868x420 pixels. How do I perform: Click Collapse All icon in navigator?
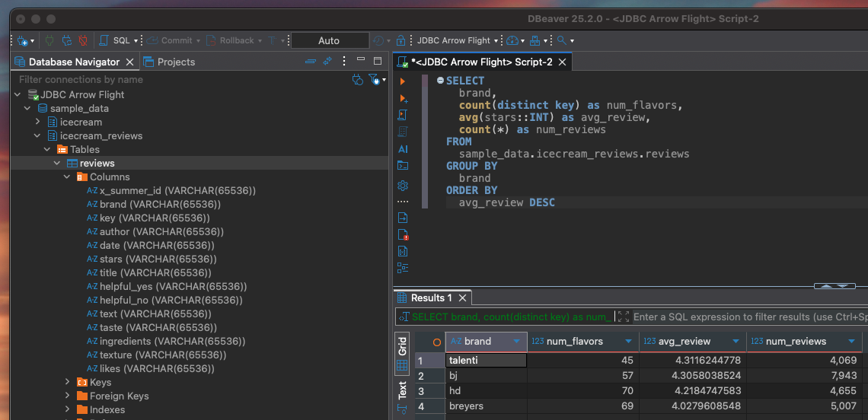[x=311, y=61]
